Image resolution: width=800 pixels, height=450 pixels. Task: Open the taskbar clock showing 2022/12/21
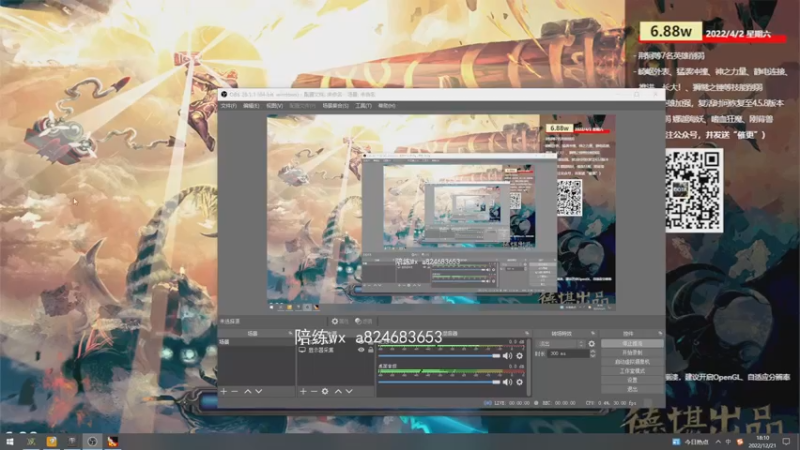(x=762, y=442)
